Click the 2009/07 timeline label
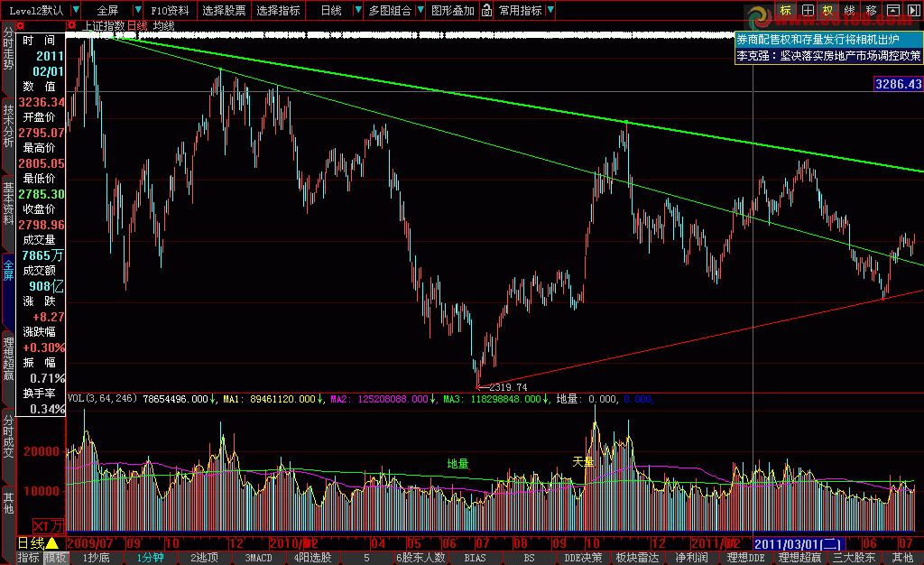 (x=90, y=542)
